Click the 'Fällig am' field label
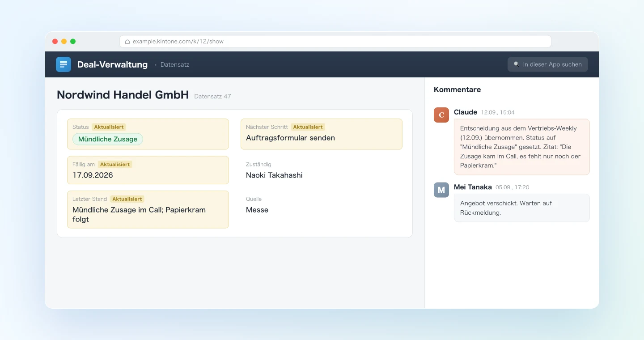This screenshot has width=644, height=340. [x=84, y=164]
